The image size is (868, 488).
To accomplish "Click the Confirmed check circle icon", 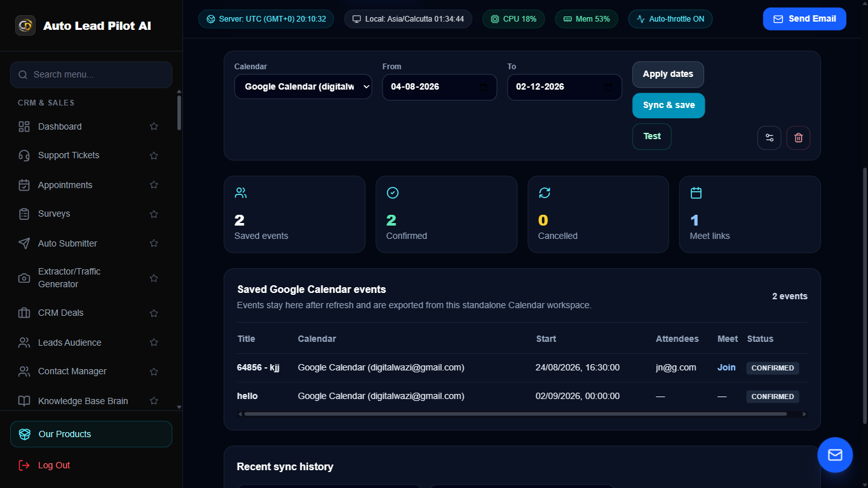I will coord(393,193).
